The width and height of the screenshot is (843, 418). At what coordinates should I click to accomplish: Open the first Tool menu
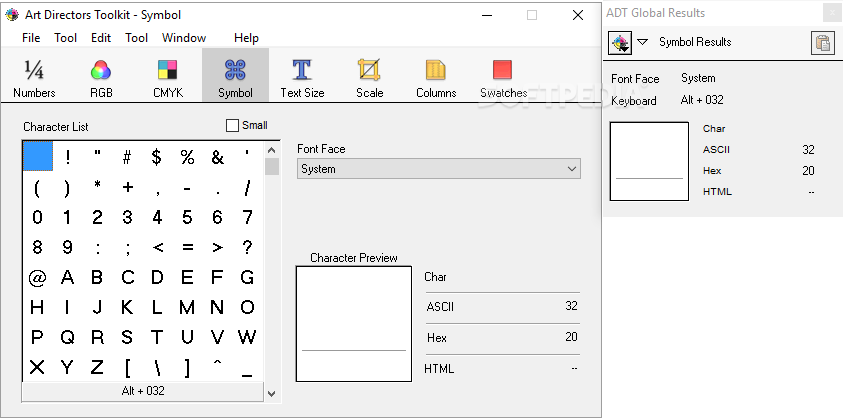click(x=66, y=38)
